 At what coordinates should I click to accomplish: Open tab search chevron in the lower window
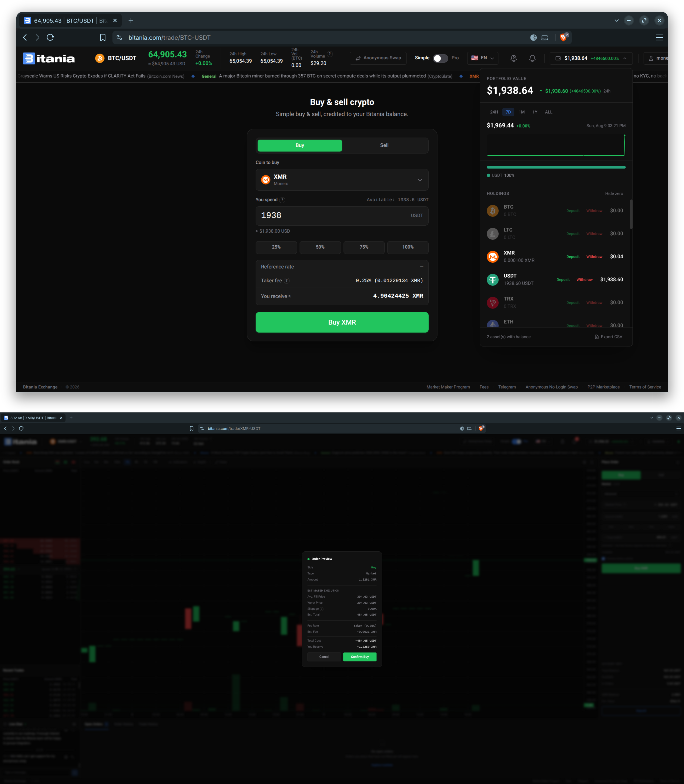[651, 418]
